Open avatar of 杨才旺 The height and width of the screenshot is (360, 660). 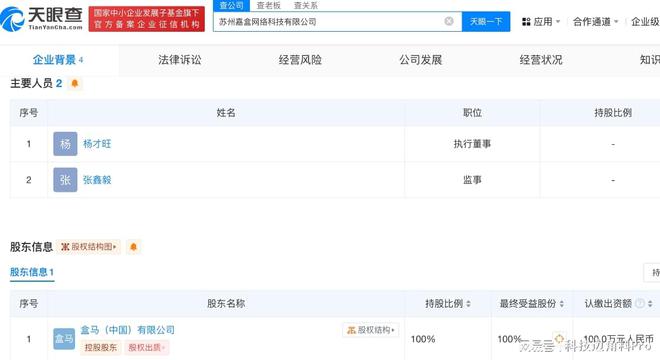(x=65, y=144)
